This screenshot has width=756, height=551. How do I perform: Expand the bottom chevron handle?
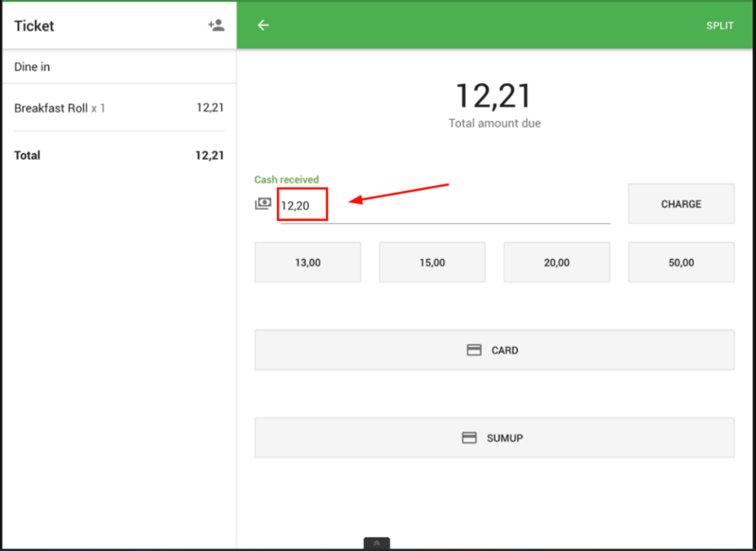pyautogui.click(x=376, y=543)
